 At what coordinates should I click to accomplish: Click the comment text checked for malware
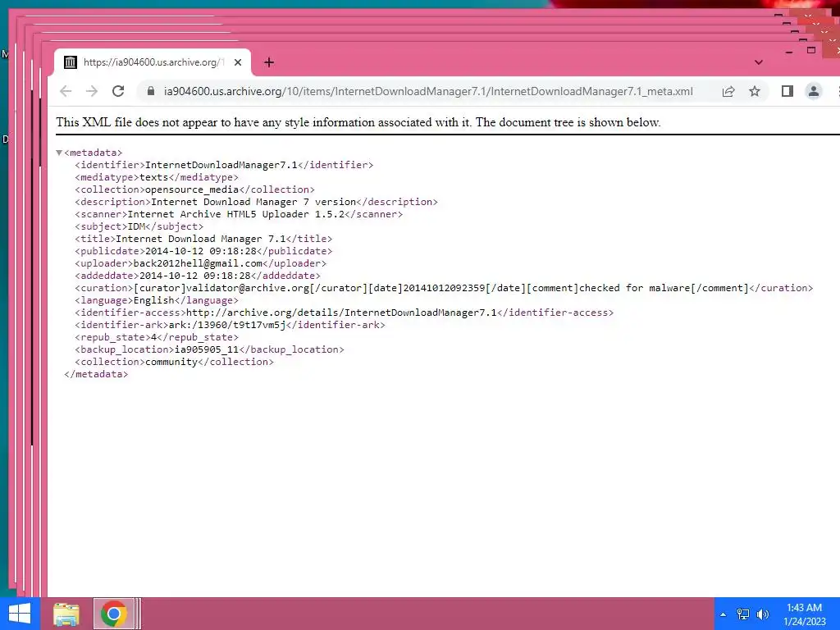coord(634,288)
